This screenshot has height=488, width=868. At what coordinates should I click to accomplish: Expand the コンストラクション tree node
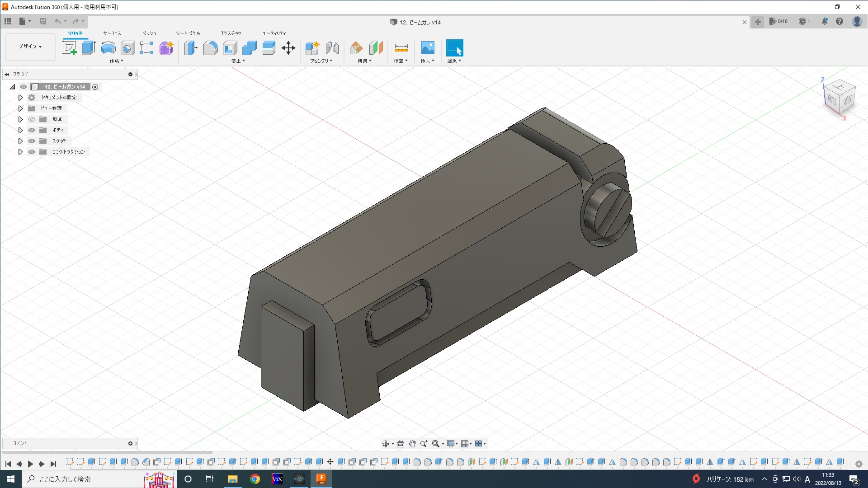(x=20, y=152)
